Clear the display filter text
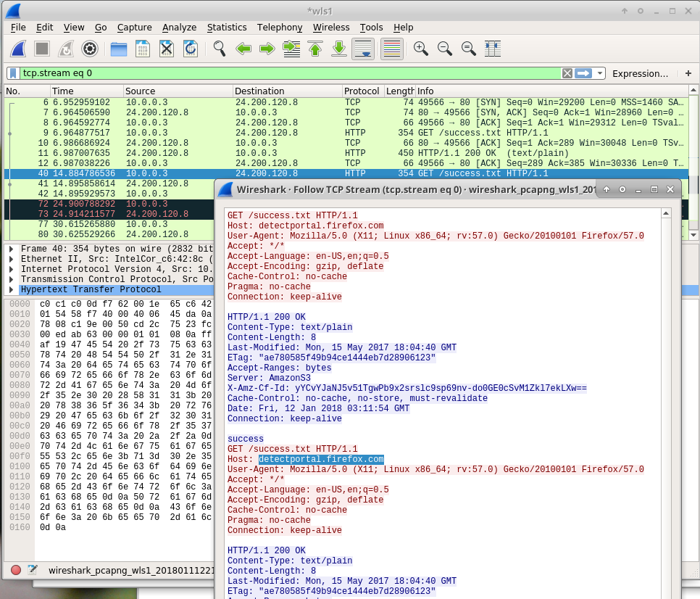Image resolution: width=700 pixels, height=599 pixels. (567, 73)
